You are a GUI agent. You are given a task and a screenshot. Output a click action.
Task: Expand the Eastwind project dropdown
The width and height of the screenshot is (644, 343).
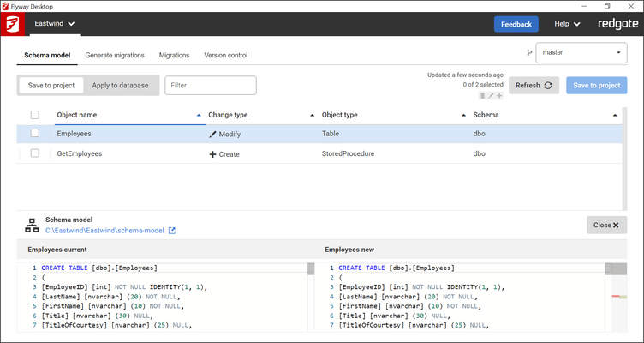tap(53, 24)
